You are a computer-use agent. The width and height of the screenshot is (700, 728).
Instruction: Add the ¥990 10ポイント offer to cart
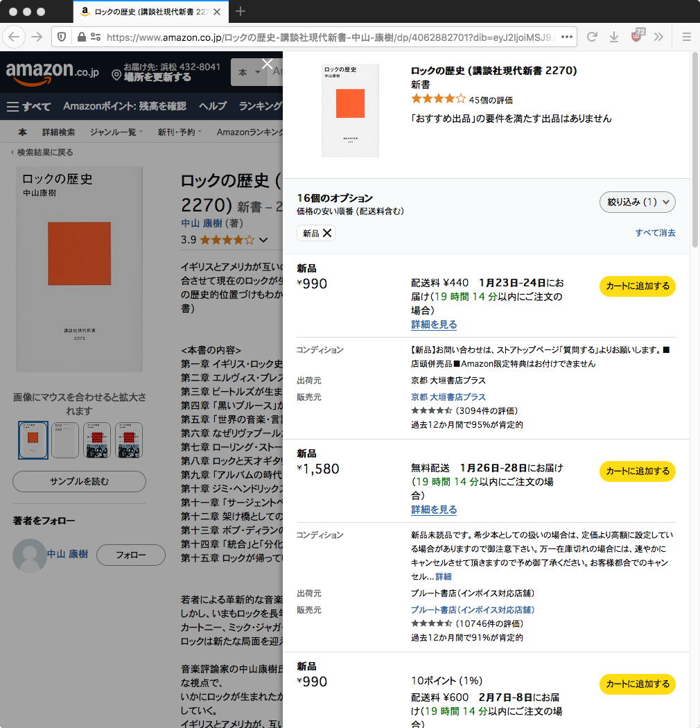638,684
